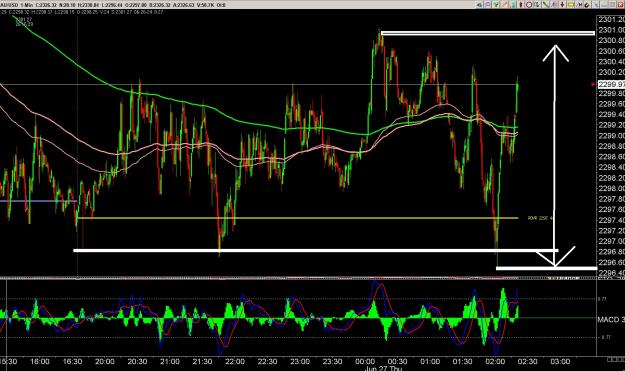625x371 pixels.
Task: Click the 2300.20 price axis label
Action: pos(611,72)
